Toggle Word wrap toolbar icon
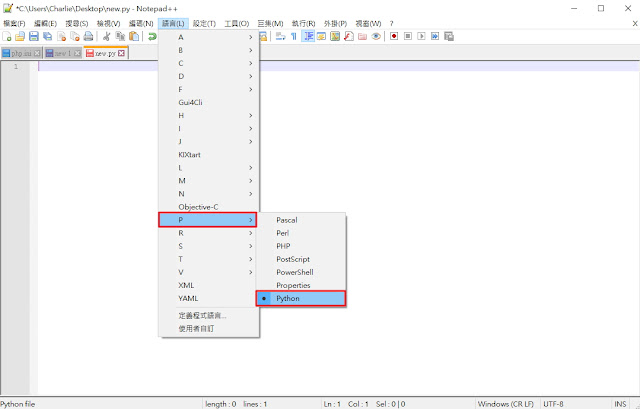 [280, 36]
